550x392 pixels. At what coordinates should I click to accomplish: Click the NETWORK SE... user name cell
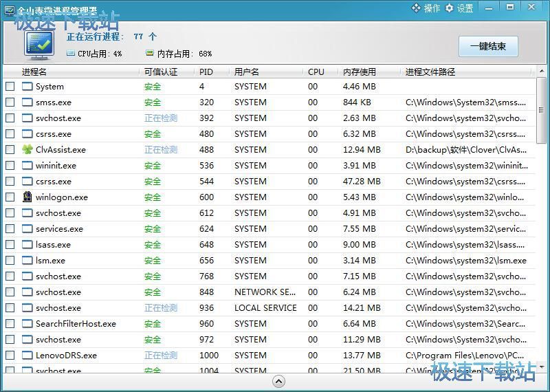pyautogui.click(x=265, y=292)
